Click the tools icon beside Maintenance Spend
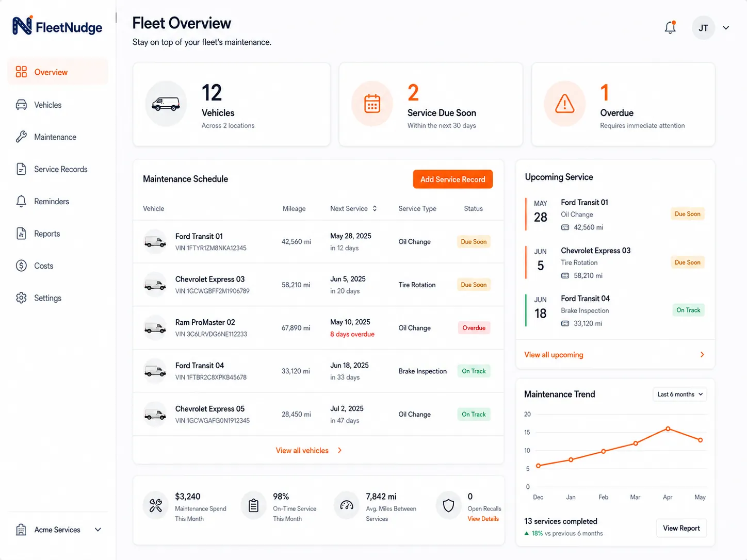Screen dimensions: 747x560 click(x=155, y=505)
